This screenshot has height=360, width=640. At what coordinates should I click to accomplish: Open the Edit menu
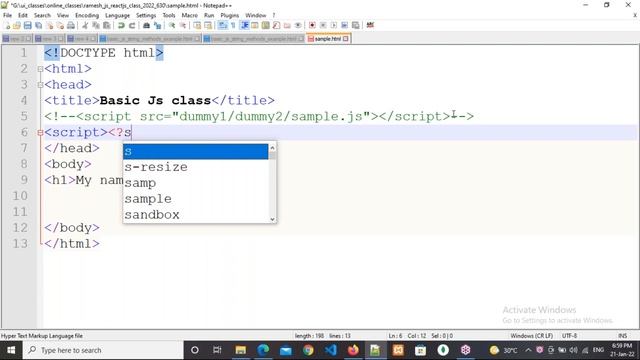pos(23,15)
